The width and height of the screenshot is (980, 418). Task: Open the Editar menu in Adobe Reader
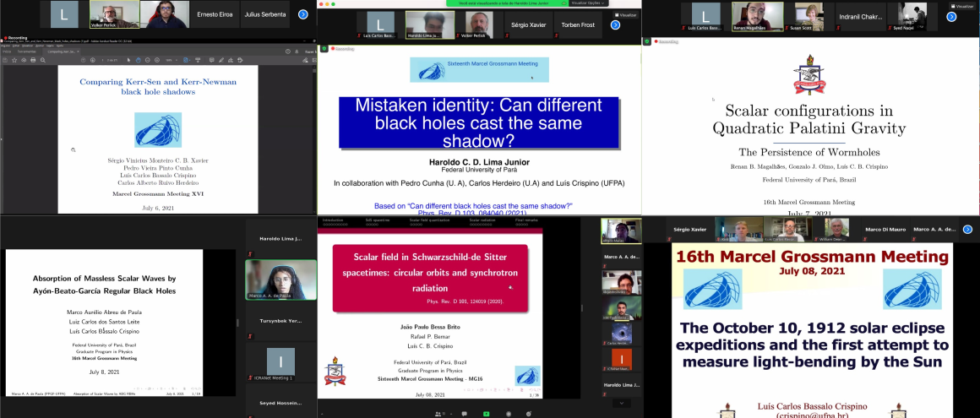[15, 46]
